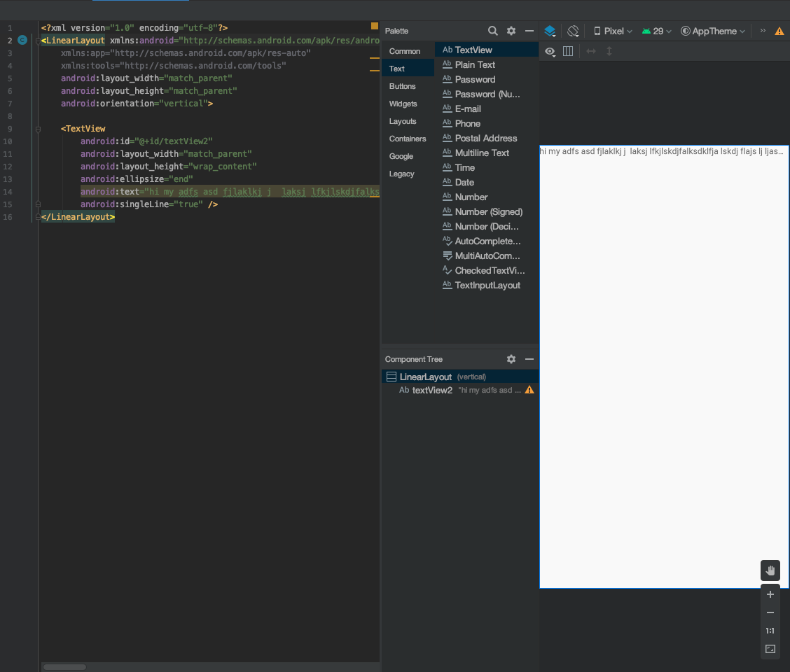Screen dimensions: 790x672
Task: Pick the E-mail widget
Action: (487, 108)
